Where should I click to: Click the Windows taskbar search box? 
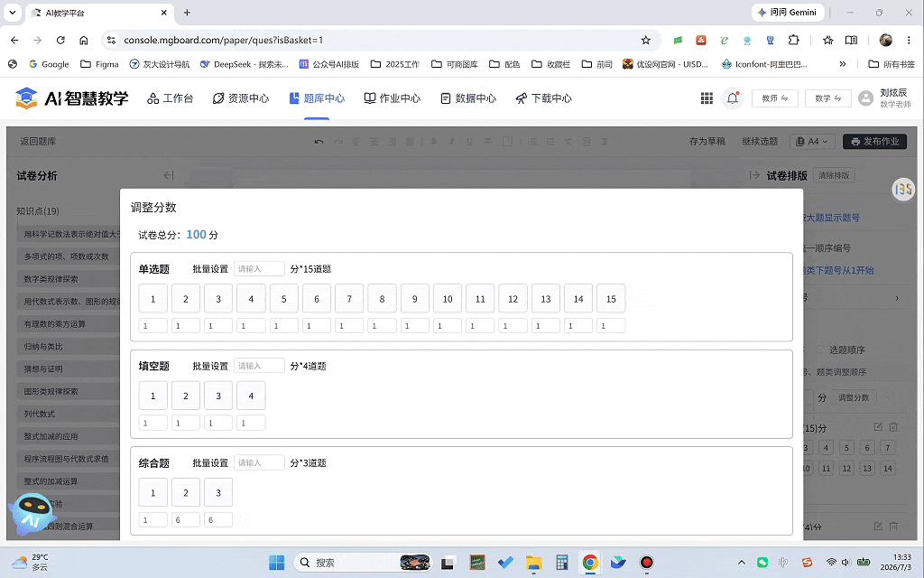click(363, 563)
